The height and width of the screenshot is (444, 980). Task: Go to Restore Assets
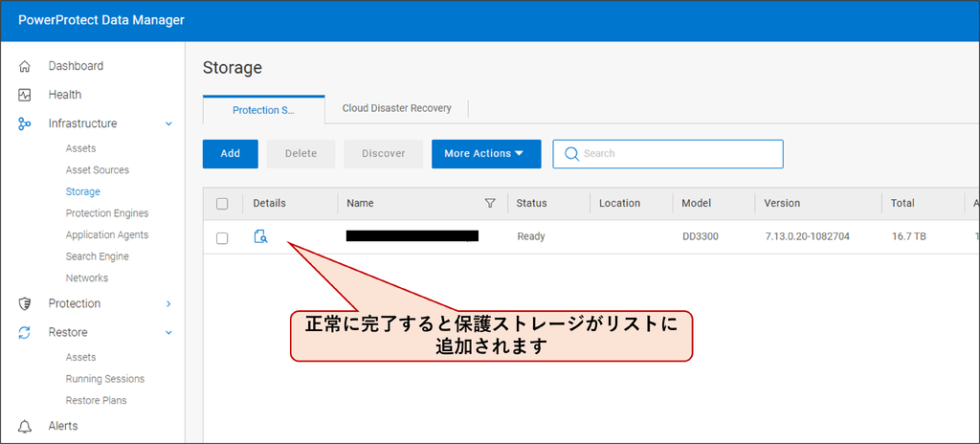coord(80,358)
